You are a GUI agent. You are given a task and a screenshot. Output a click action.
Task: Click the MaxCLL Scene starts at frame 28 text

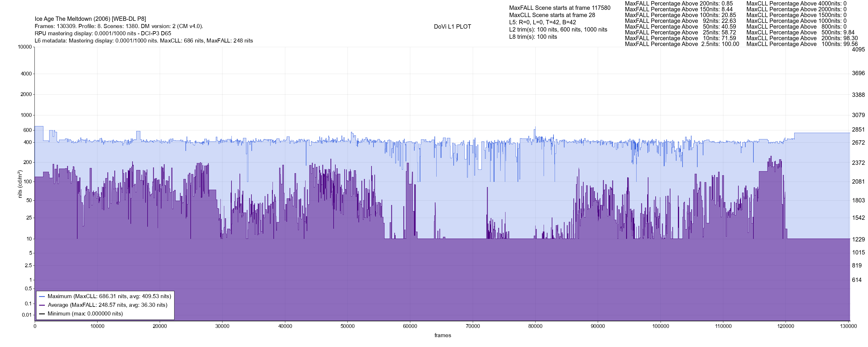click(x=551, y=15)
